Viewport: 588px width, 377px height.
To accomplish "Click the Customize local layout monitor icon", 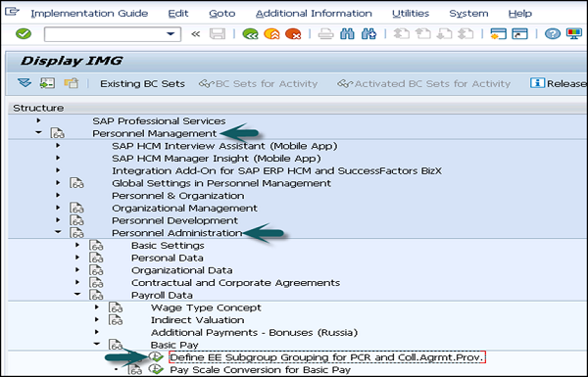I will pos(574,34).
